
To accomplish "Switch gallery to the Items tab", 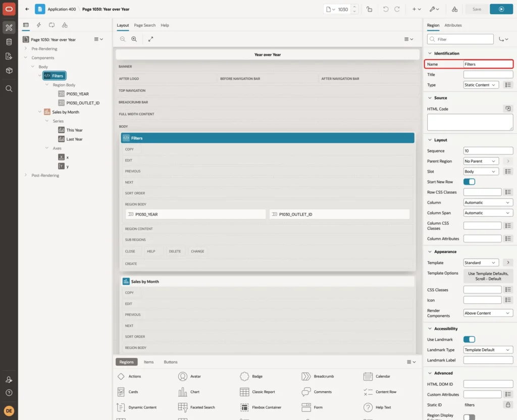I will click(149, 362).
